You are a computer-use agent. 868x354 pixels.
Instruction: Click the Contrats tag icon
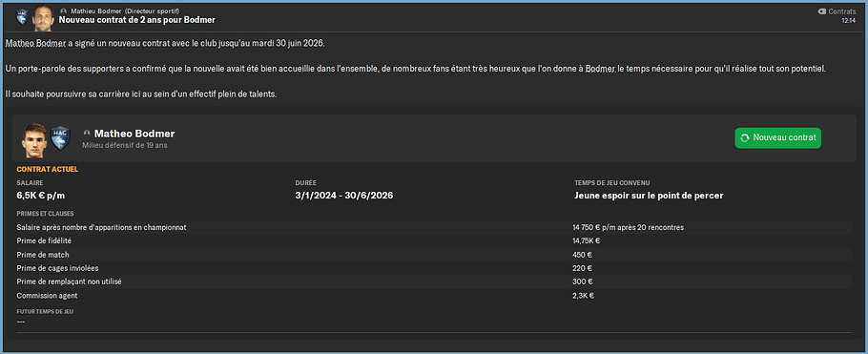point(821,11)
